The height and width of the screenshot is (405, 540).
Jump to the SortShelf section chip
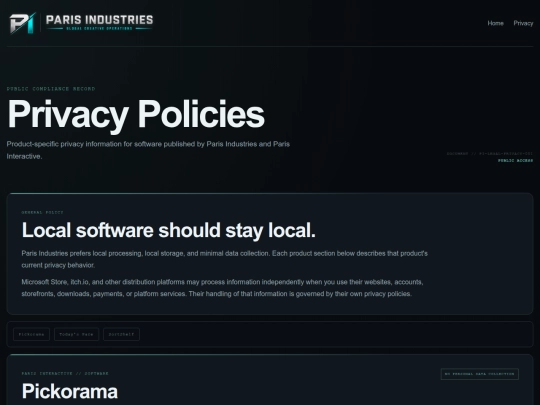(121, 334)
